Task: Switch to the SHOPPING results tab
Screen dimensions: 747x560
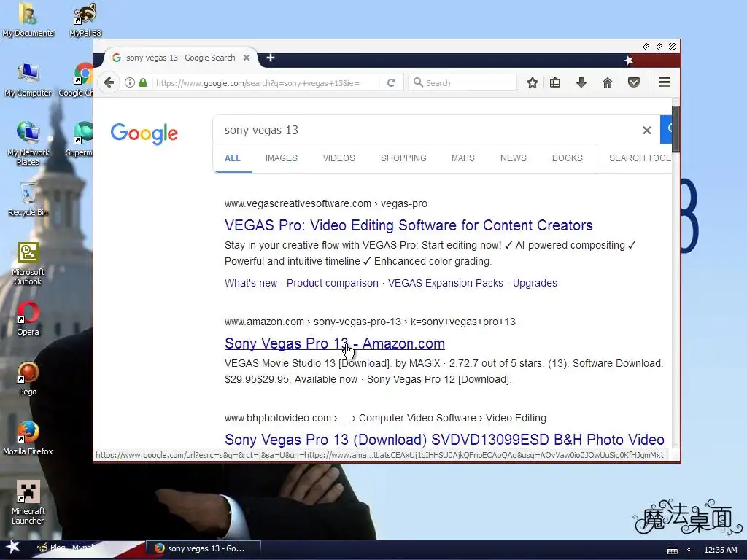Action: [x=403, y=158]
